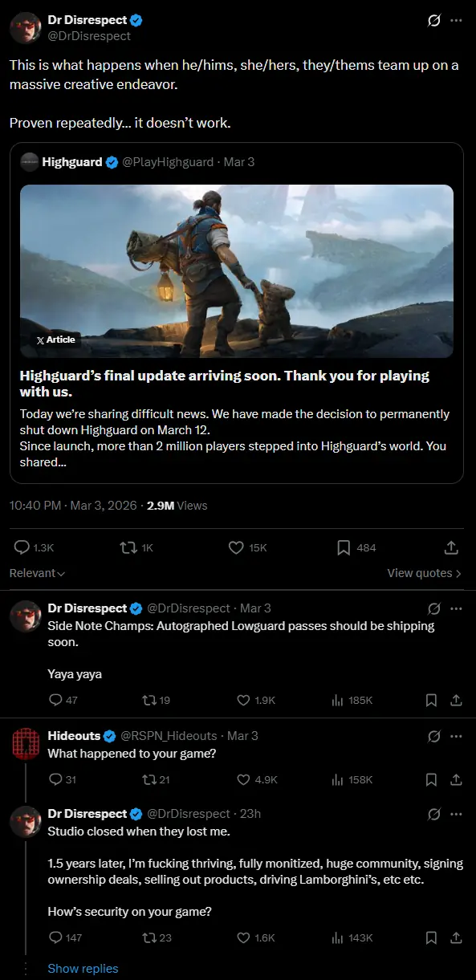This screenshot has height=980, width=476.
Task: Repost the Hideouts reply with 21 reposts
Action: click(x=156, y=779)
